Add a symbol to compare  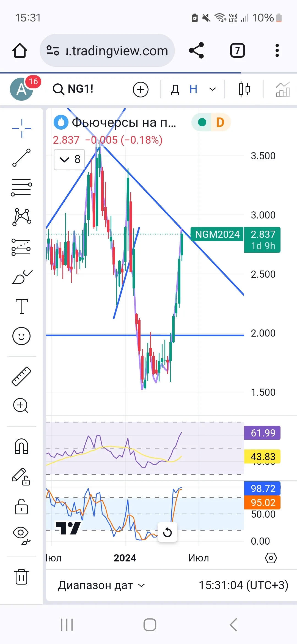[x=141, y=89]
